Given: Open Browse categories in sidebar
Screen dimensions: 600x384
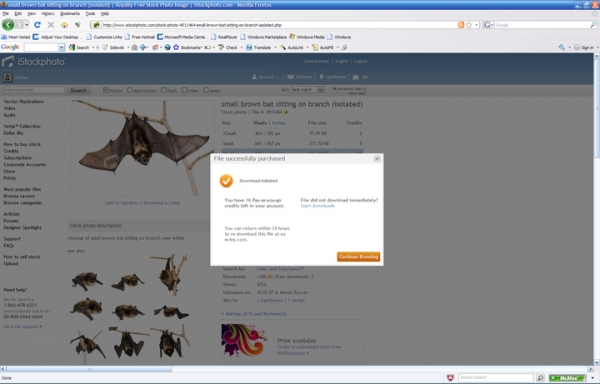Looking at the screenshot, I should pyautogui.click(x=23, y=203).
